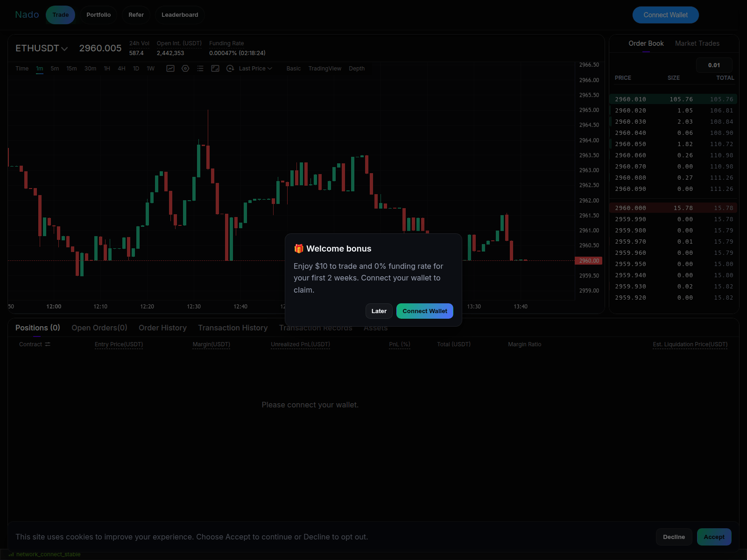Dismiss the bonus popup with Later
The image size is (747, 560).
[379, 311]
